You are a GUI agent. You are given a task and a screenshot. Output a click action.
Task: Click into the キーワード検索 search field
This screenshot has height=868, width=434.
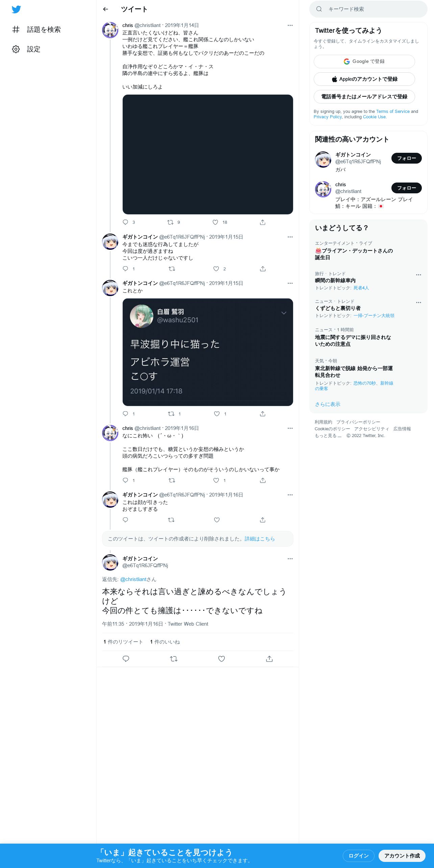point(368,9)
